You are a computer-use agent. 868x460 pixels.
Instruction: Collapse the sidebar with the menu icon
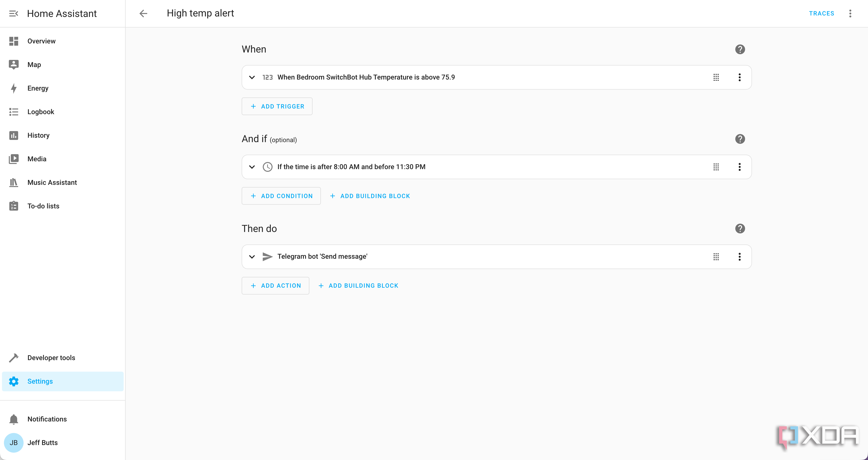[13, 14]
